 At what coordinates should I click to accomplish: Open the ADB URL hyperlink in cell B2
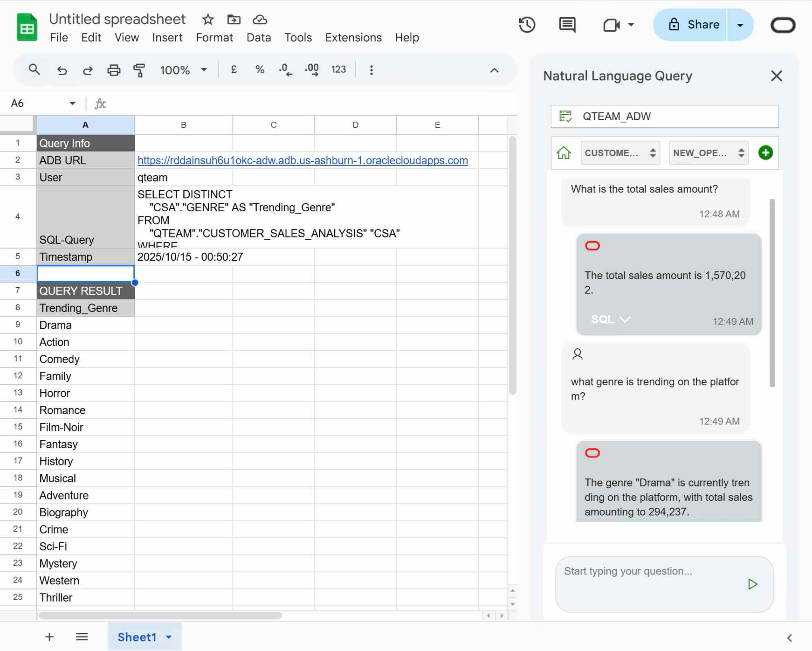(302, 160)
